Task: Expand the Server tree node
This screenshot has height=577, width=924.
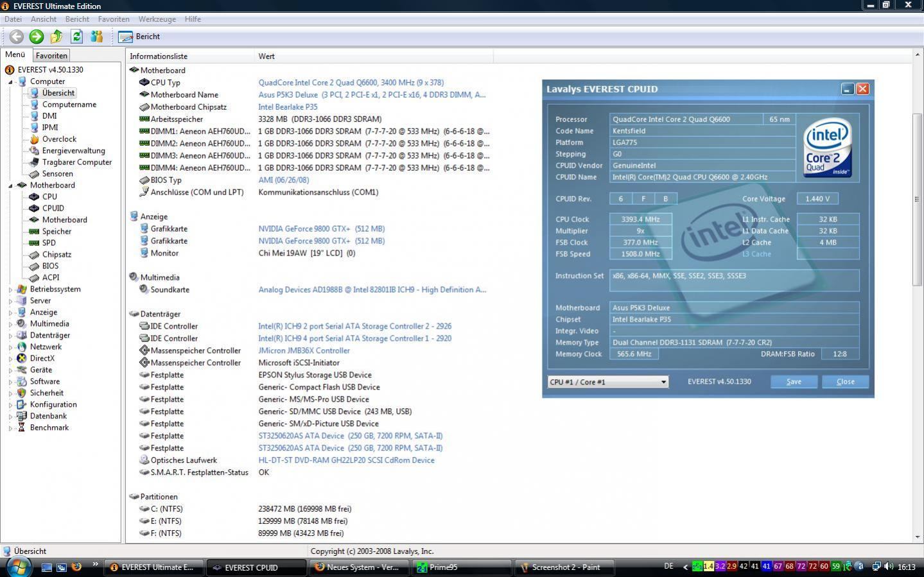Action: (x=11, y=302)
